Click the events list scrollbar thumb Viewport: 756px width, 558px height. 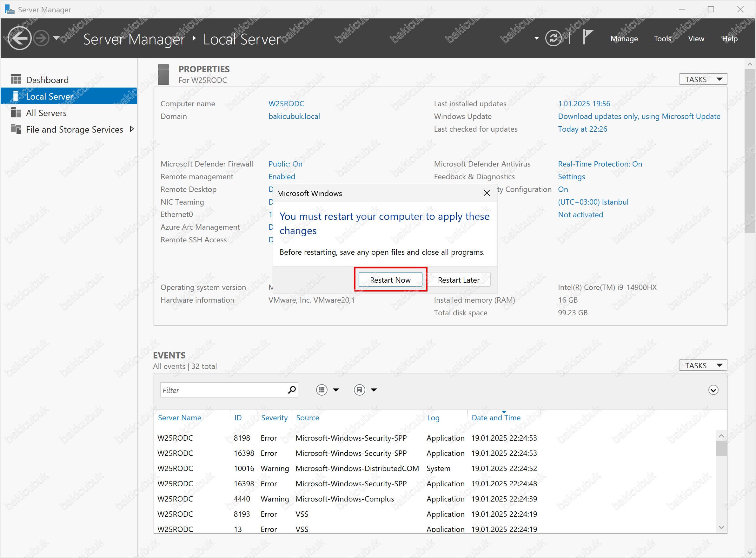click(721, 448)
